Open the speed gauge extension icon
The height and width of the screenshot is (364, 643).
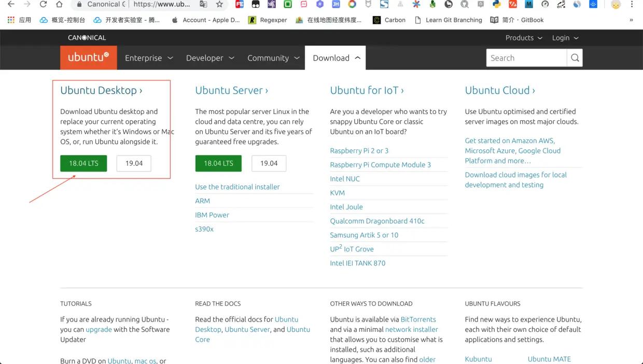(x=544, y=5)
